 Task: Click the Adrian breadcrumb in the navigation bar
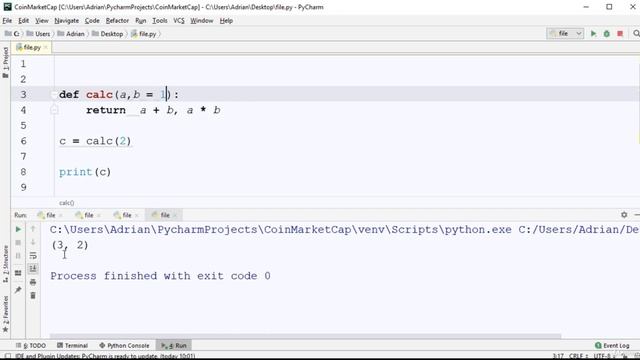tap(71, 34)
